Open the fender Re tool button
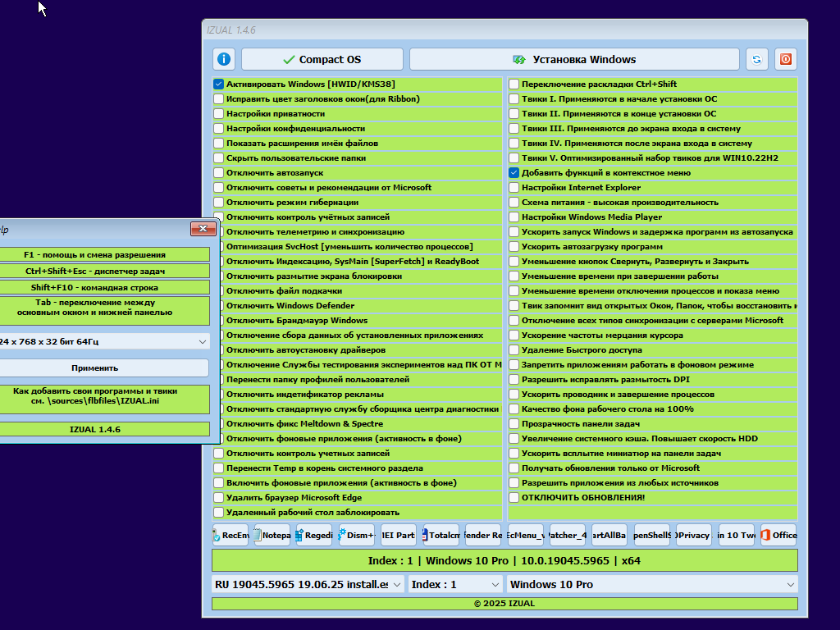This screenshot has width=840, height=630. coord(483,535)
